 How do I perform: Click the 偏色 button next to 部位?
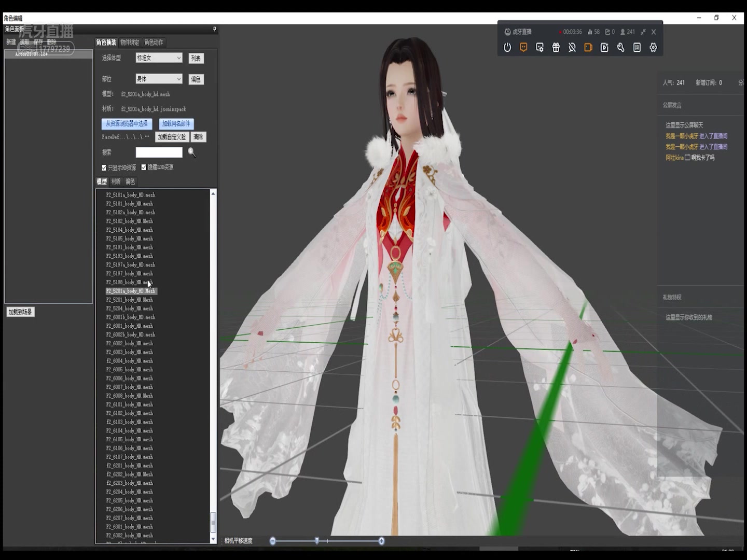pos(196,79)
